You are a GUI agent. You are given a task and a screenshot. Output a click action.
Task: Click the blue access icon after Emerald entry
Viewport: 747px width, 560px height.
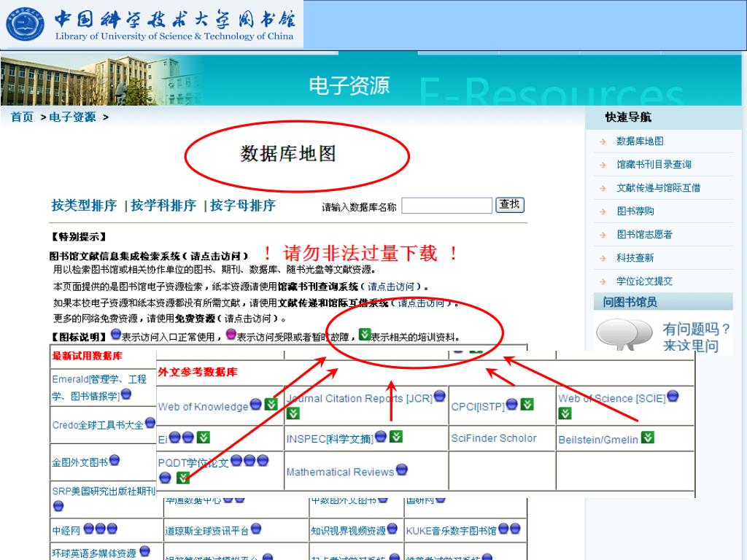126,394
